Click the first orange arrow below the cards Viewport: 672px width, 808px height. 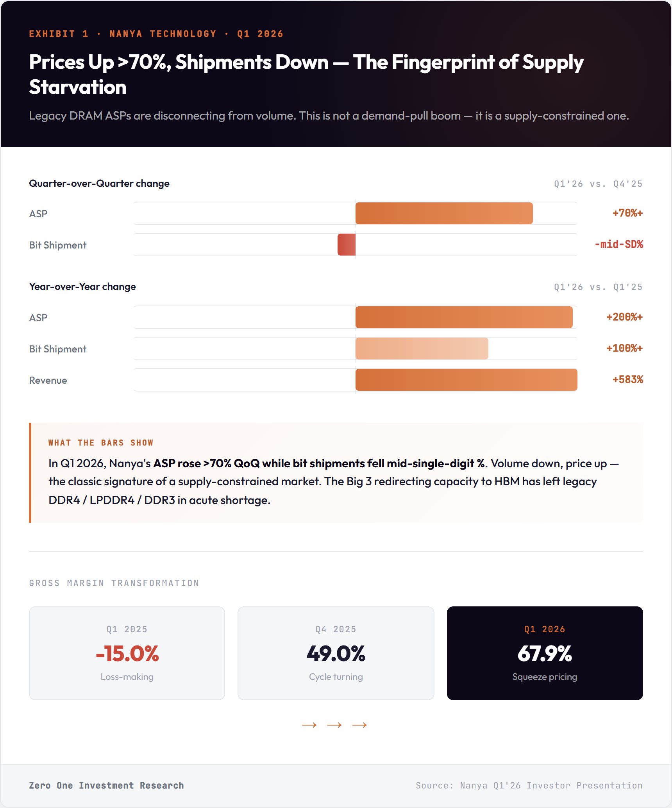tap(309, 725)
